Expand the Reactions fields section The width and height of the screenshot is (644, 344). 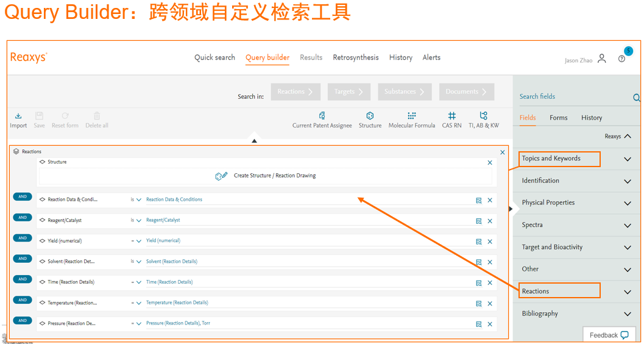627,292
